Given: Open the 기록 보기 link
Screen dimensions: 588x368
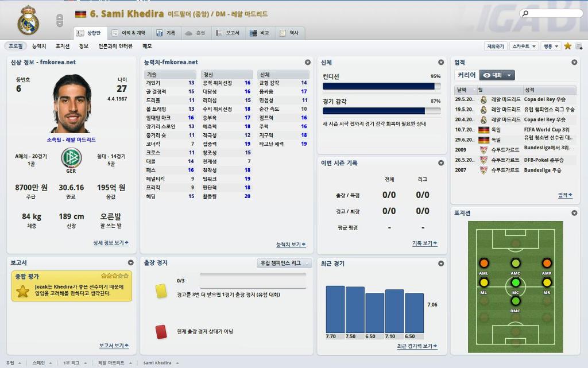Looking at the screenshot, I should coord(425,243).
